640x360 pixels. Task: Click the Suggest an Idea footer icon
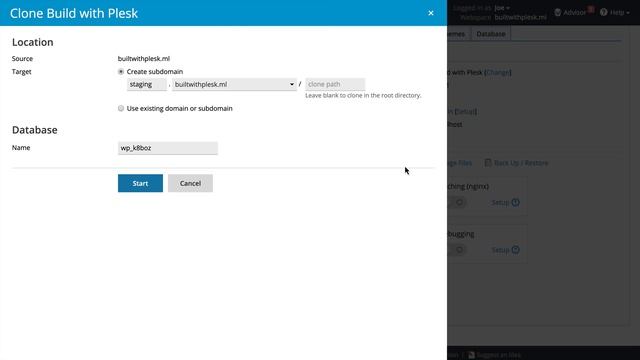tap(471, 355)
